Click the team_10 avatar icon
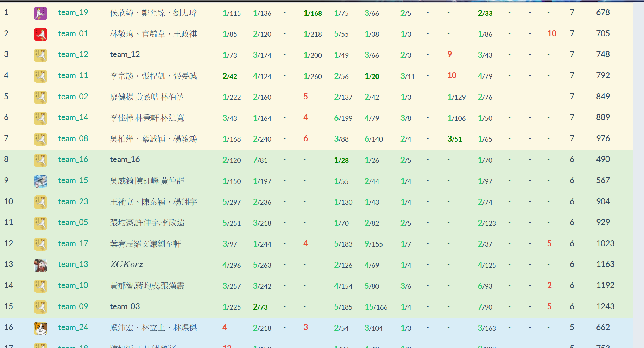The width and height of the screenshot is (644, 348). 40,286
